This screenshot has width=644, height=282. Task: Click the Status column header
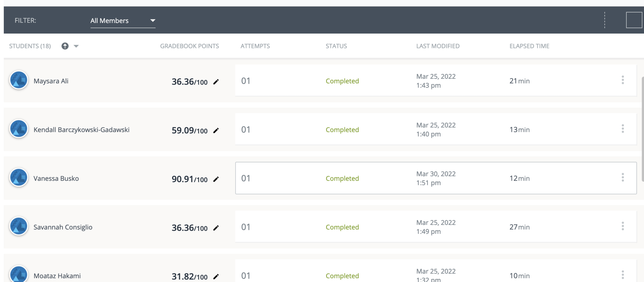point(336,46)
